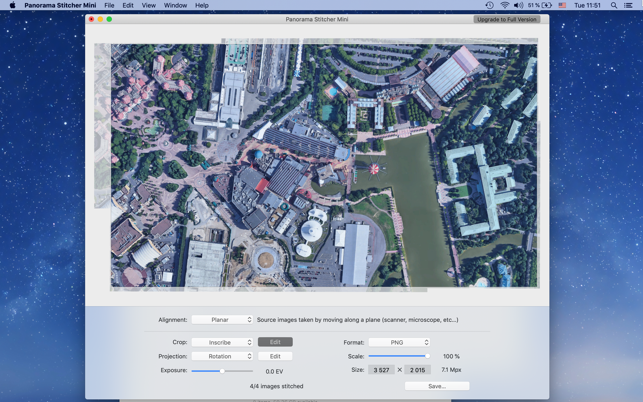
Task: Open the Edit menu
Action: 128,5
